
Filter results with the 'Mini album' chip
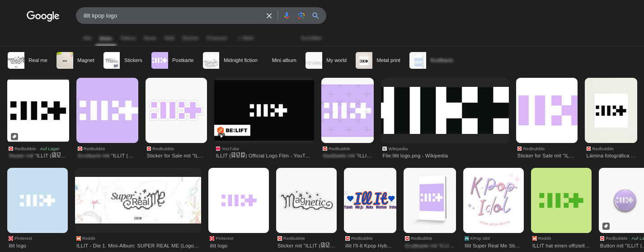pos(284,60)
